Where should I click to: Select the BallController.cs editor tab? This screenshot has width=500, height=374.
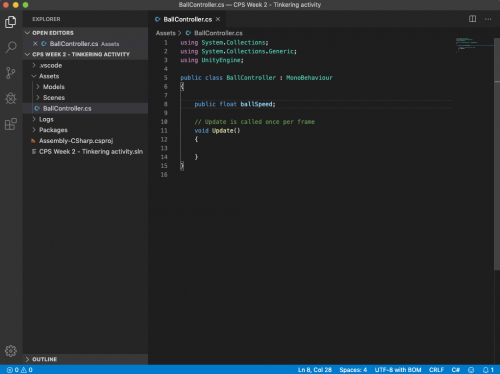(187, 19)
